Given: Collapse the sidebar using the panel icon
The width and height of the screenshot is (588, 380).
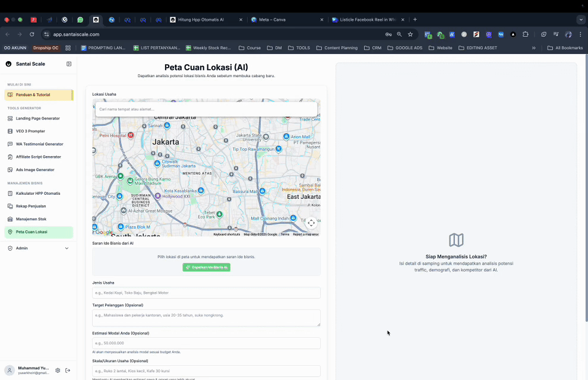Looking at the screenshot, I should 69,64.
